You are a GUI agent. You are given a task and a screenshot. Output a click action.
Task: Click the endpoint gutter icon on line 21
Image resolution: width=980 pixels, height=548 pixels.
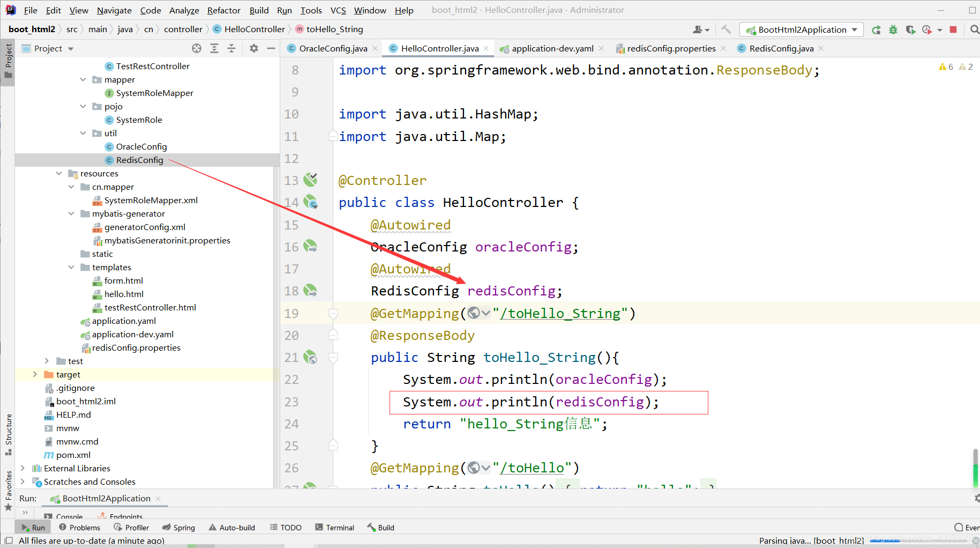[x=310, y=357]
